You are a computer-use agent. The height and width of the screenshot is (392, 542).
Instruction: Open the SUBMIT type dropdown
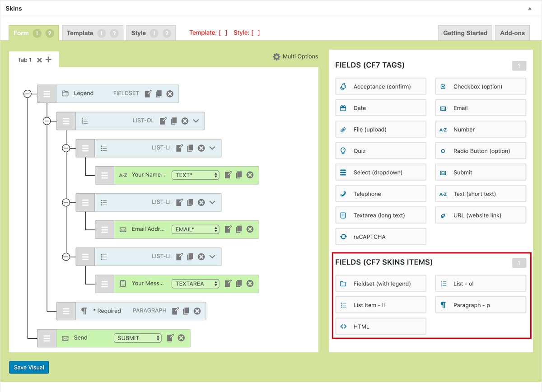[137, 338]
